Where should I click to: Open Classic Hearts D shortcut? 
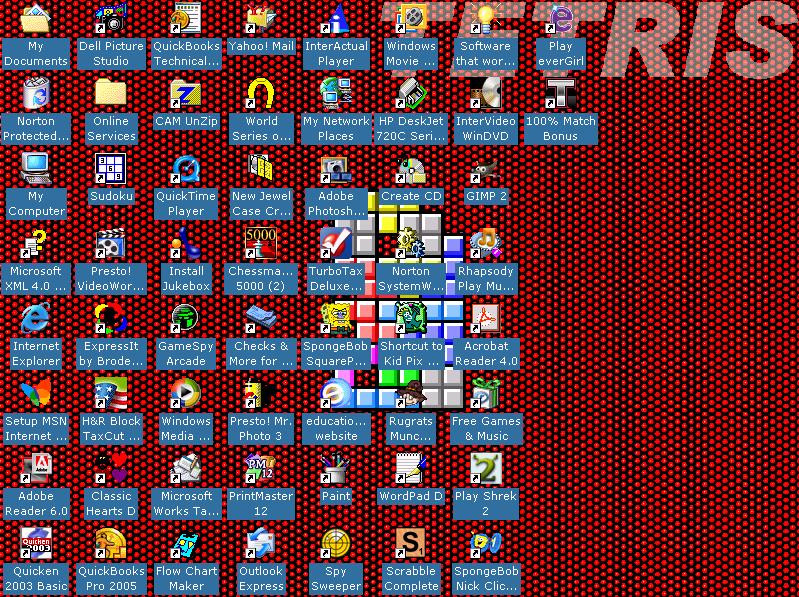(111, 468)
